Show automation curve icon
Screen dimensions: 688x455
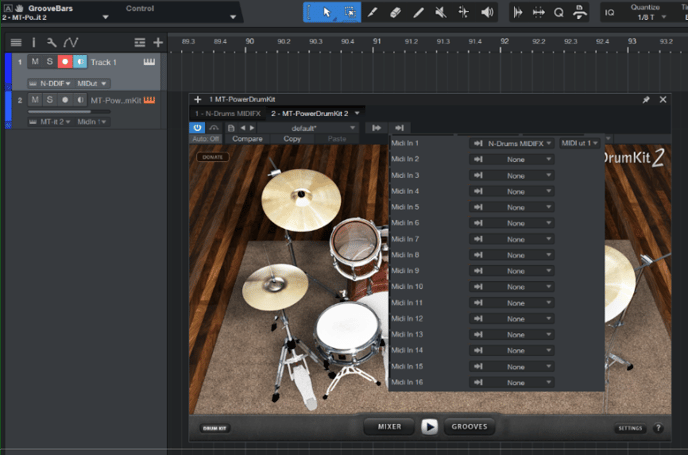(x=70, y=42)
